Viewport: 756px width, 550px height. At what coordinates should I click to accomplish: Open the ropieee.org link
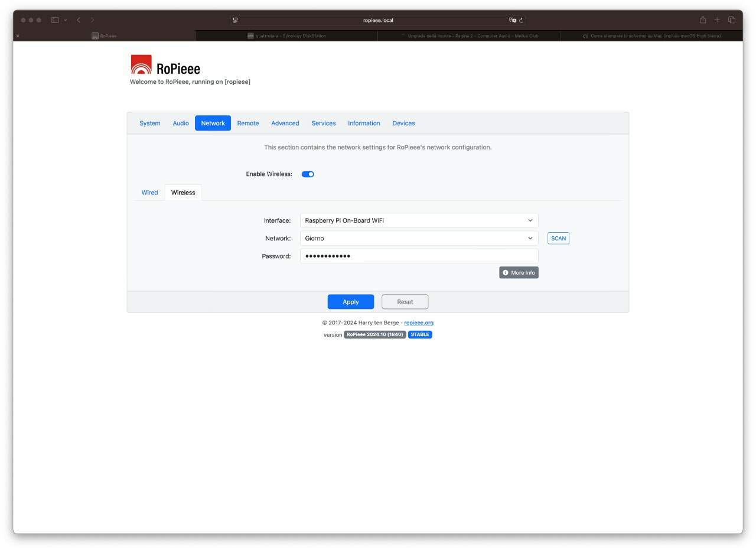click(x=419, y=323)
